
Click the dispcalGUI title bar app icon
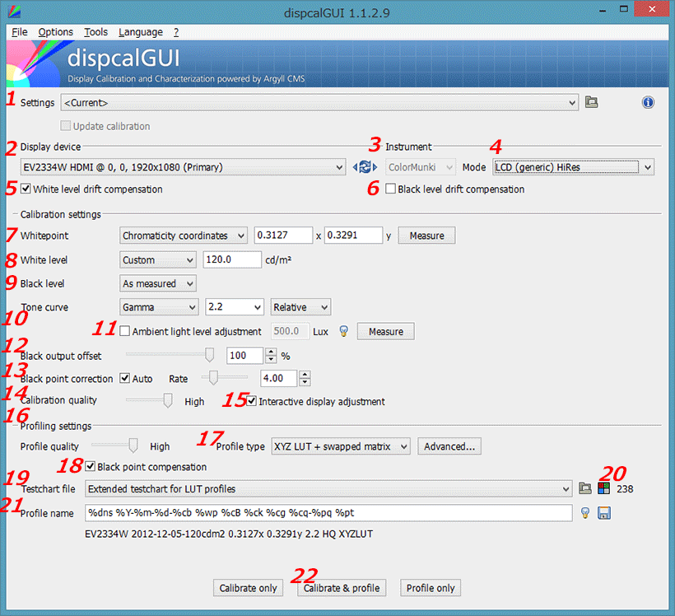click(x=15, y=12)
